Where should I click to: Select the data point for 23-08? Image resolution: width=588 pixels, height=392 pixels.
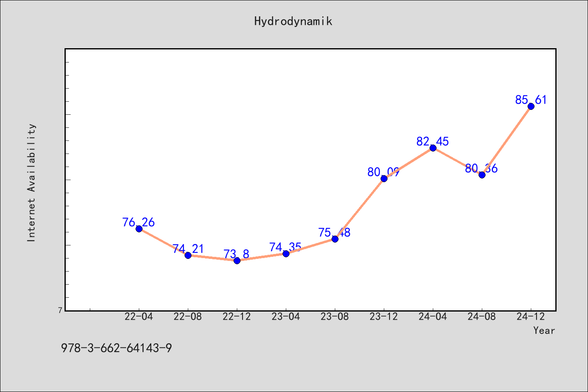tap(335, 239)
